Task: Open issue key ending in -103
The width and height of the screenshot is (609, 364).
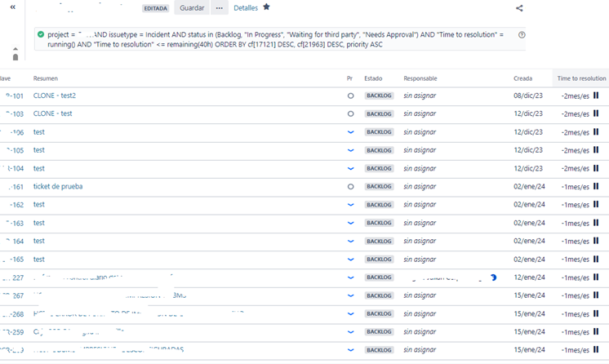Action: (x=15, y=113)
